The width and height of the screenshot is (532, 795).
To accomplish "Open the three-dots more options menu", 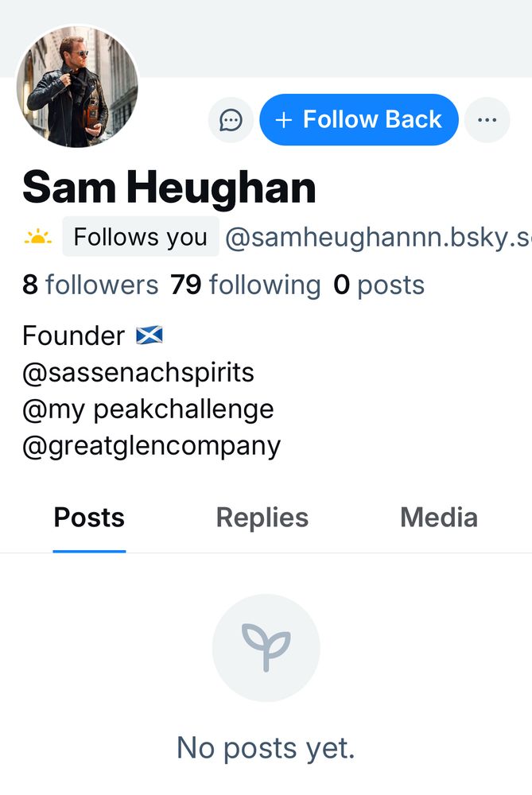I will point(487,120).
